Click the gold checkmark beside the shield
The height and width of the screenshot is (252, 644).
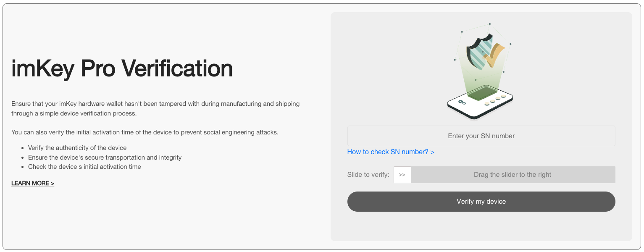(496, 55)
